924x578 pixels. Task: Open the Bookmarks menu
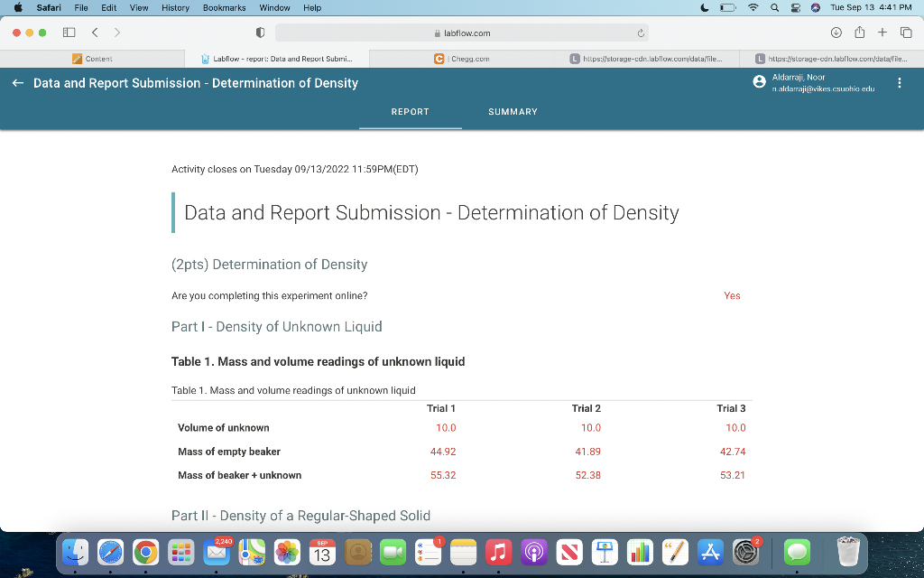224,7
